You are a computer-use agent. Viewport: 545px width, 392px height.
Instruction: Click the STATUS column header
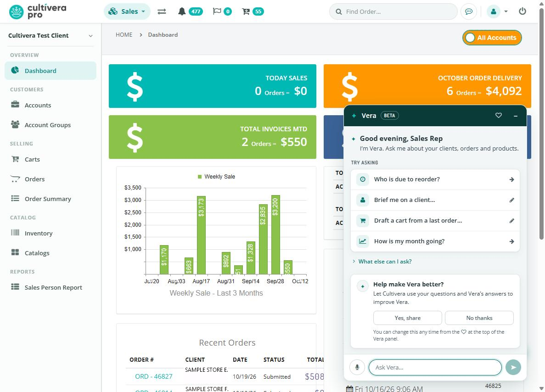coord(274,360)
